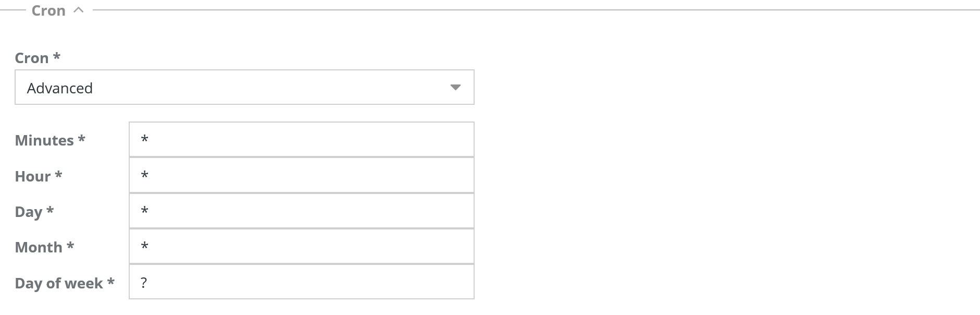
Task: Focus the Minutes input field
Action: [x=301, y=139]
